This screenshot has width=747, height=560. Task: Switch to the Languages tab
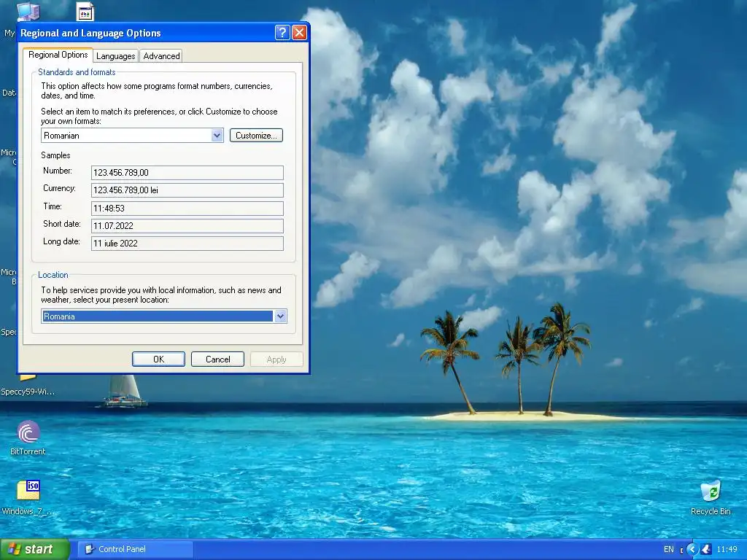pyautogui.click(x=116, y=55)
